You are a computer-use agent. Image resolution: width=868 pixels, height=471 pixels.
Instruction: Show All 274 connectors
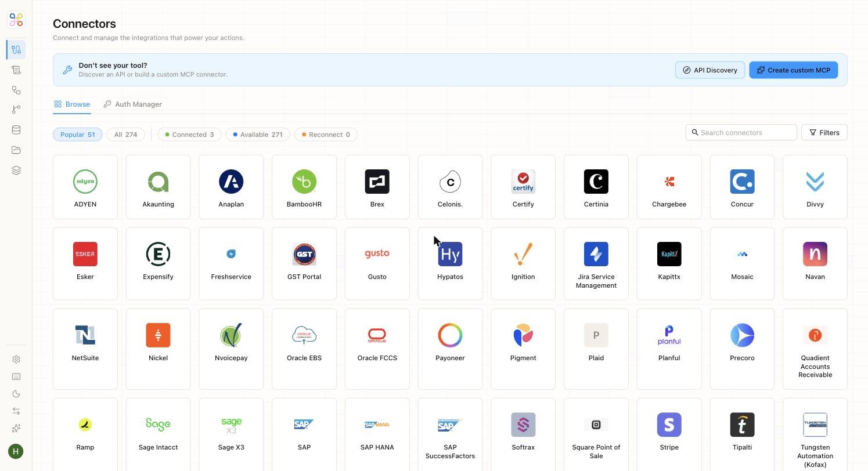[x=125, y=135]
